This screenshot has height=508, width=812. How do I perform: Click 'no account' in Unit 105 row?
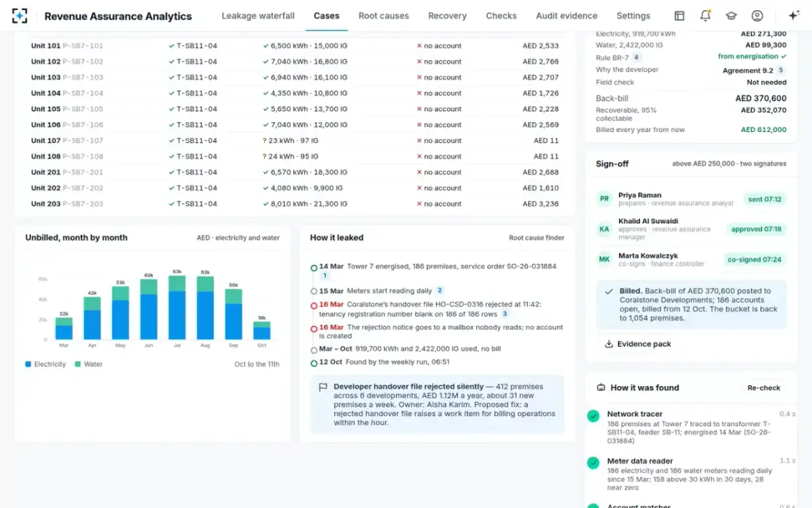pos(439,109)
